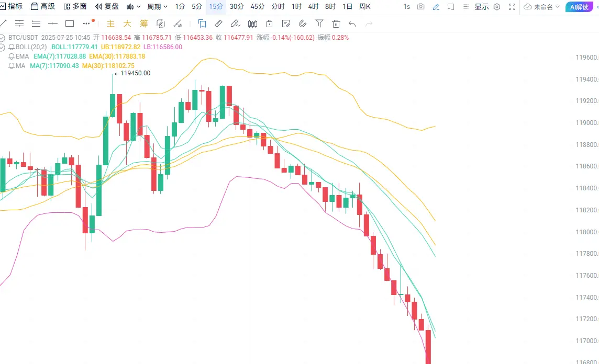The width and height of the screenshot is (599, 364).
Task: Click the MA alert bell icon
Action: point(12,66)
